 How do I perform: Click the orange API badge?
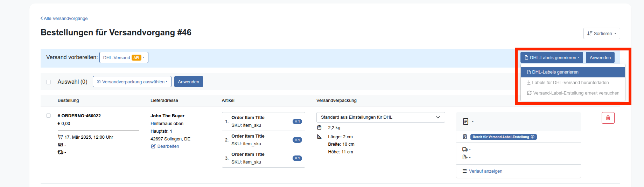(136, 58)
